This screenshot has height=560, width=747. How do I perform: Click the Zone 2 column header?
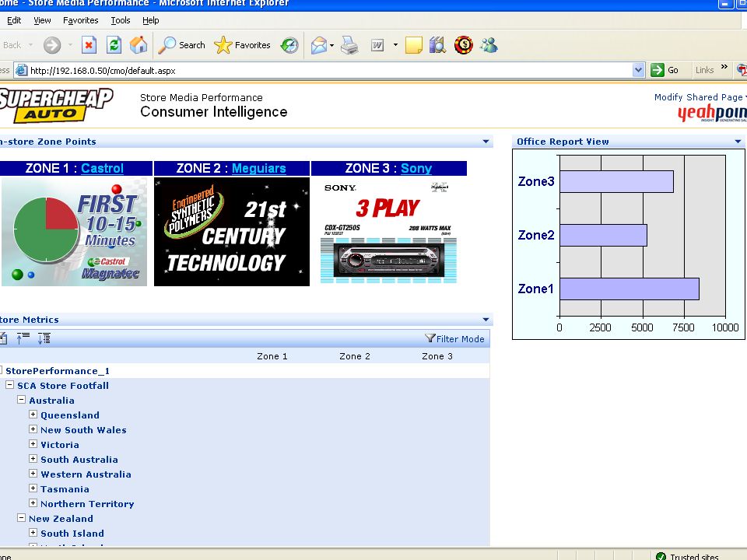coord(355,356)
